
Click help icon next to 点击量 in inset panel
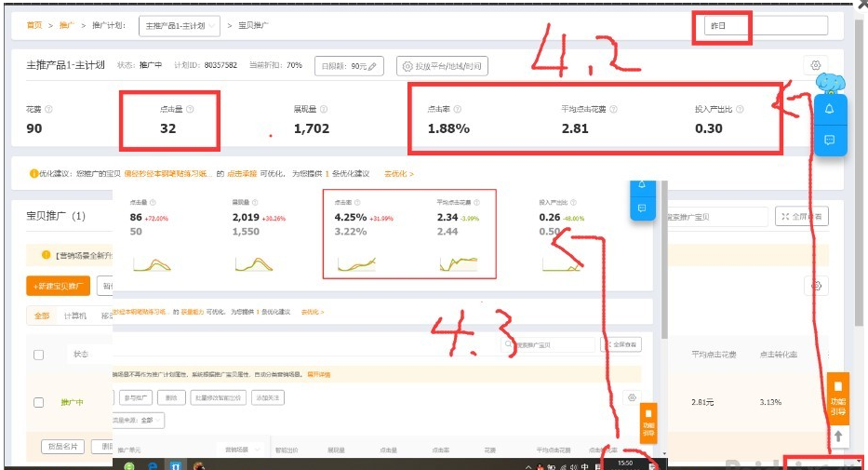(153, 203)
